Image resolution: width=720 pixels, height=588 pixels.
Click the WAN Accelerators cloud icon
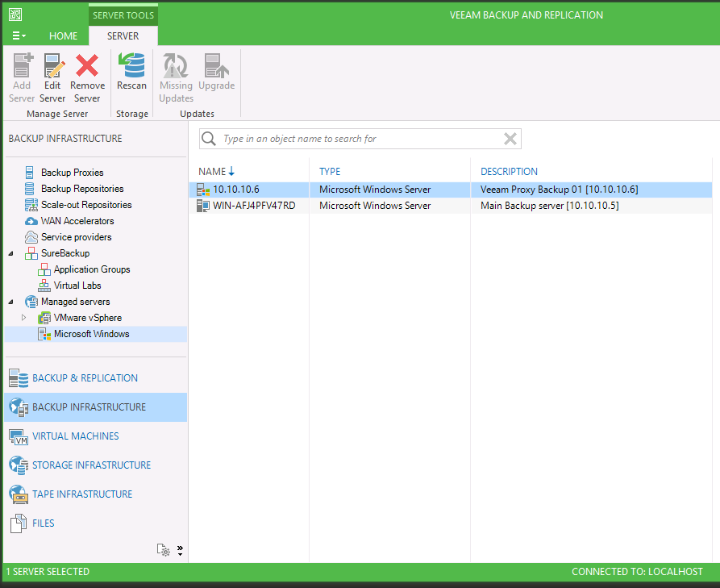click(x=31, y=221)
